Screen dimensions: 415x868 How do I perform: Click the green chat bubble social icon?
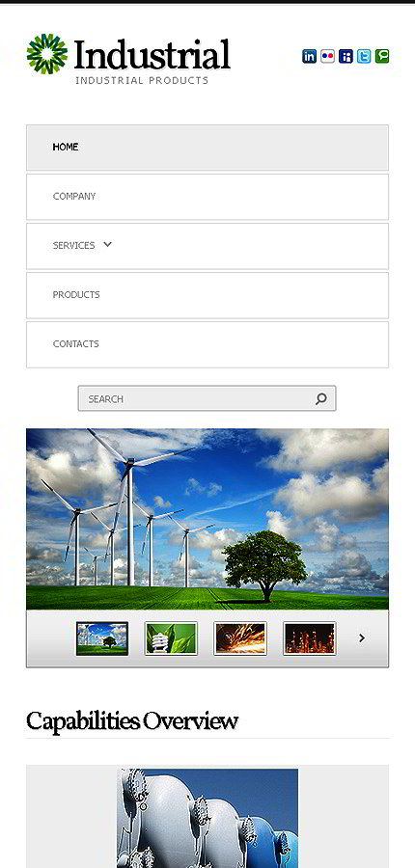(x=382, y=56)
